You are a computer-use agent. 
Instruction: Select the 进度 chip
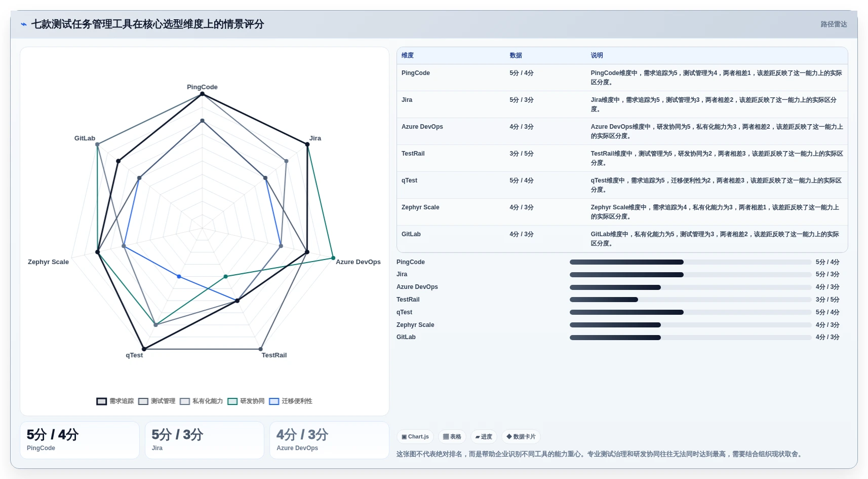pyautogui.click(x=484, y=436)
